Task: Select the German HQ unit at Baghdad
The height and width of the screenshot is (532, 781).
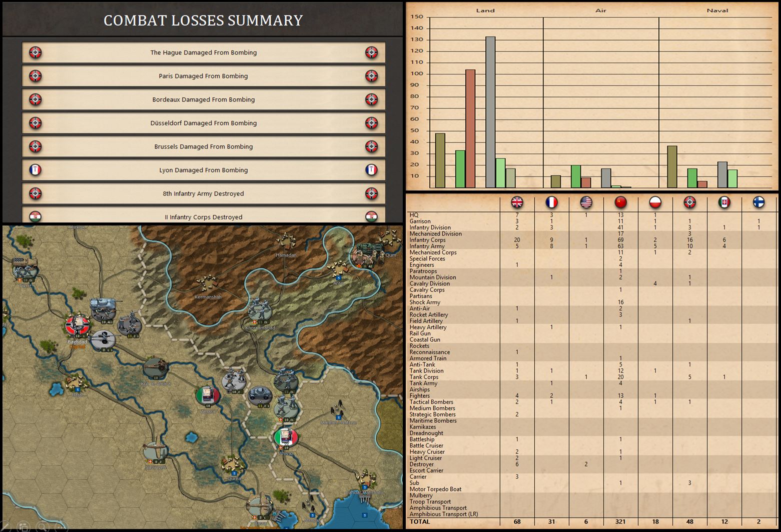Action: (x=78, y=326)
